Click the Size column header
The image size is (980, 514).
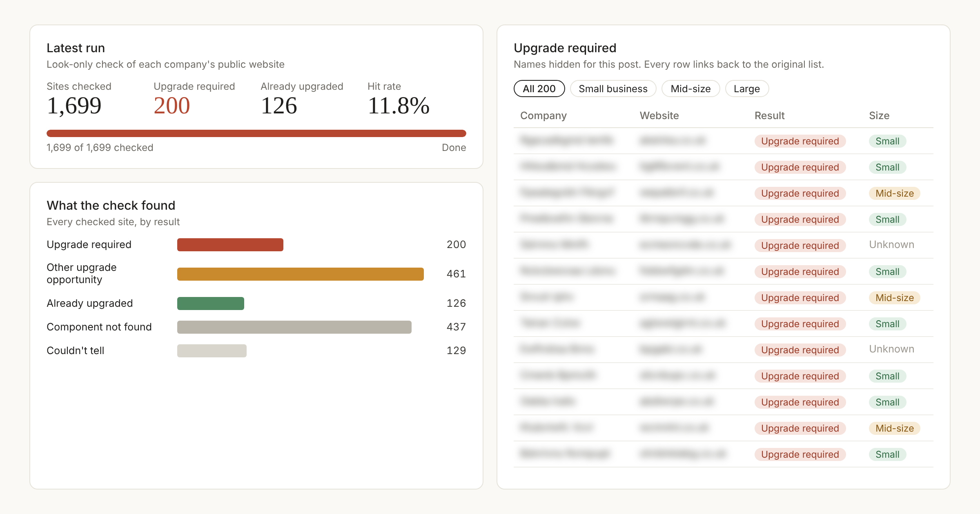tap(879, 115)
